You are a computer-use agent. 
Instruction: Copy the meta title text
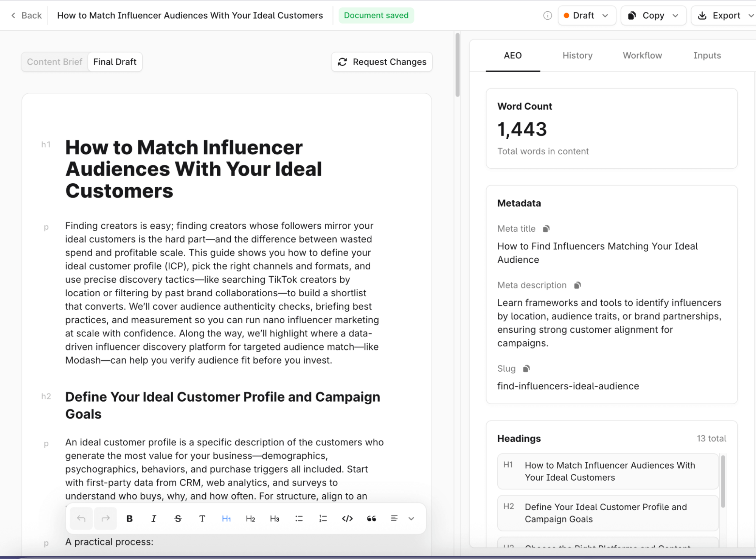546,229
